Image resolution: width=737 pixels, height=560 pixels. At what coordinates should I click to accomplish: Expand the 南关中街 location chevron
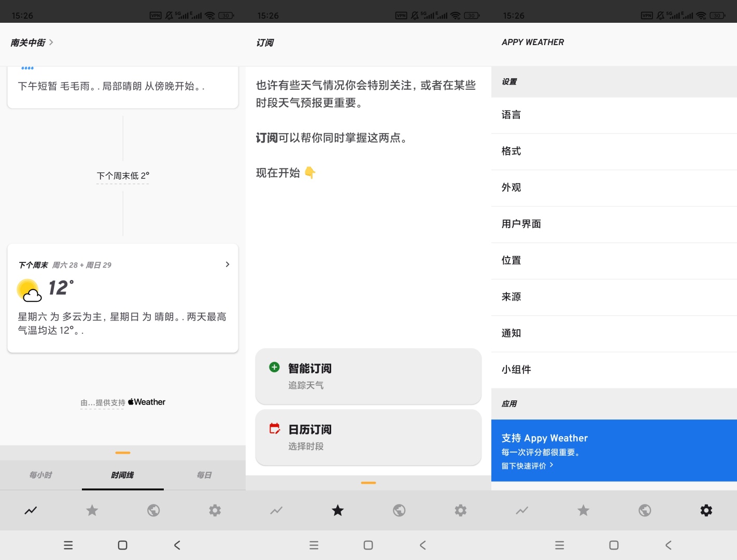(51, 42)
